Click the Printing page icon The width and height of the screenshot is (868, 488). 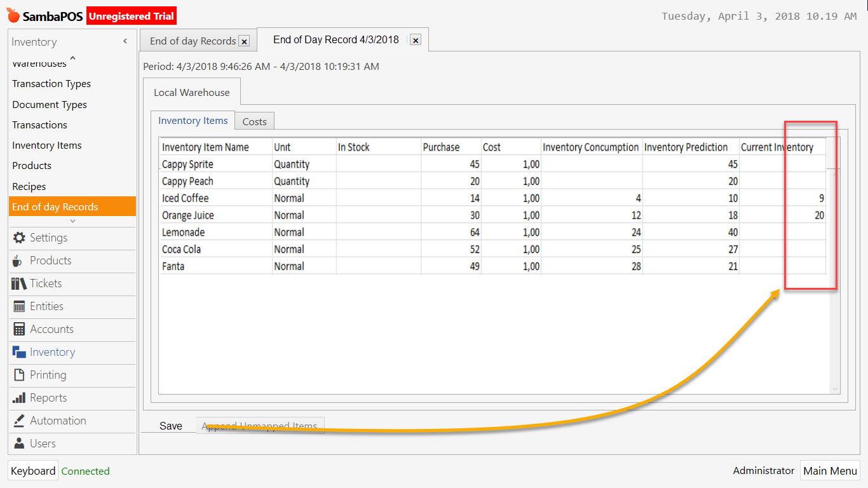19,375
